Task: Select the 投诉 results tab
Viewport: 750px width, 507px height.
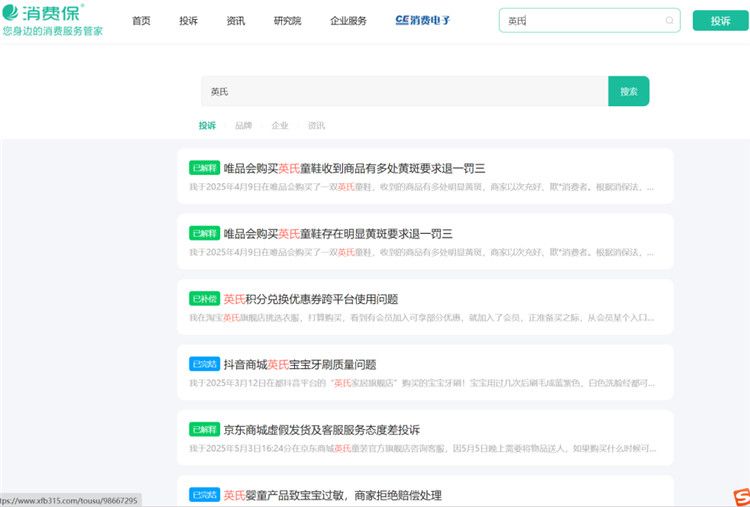Action: [x=207, y=126]
